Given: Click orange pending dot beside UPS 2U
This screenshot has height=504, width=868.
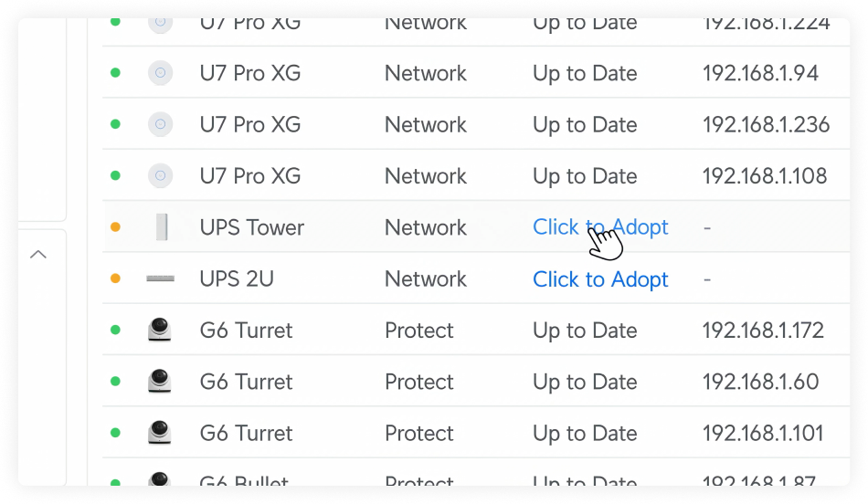Looking at the screenshot, I should click(x=115, y=278).
